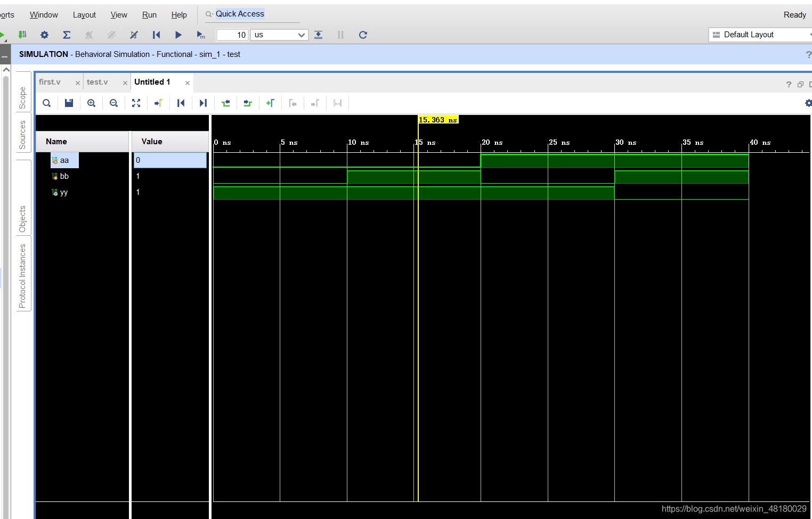Image resolution: width=812 pixels, height=519 pixels.
Task: Click the 30 ns timeline tick label
Action: point(626,143)
